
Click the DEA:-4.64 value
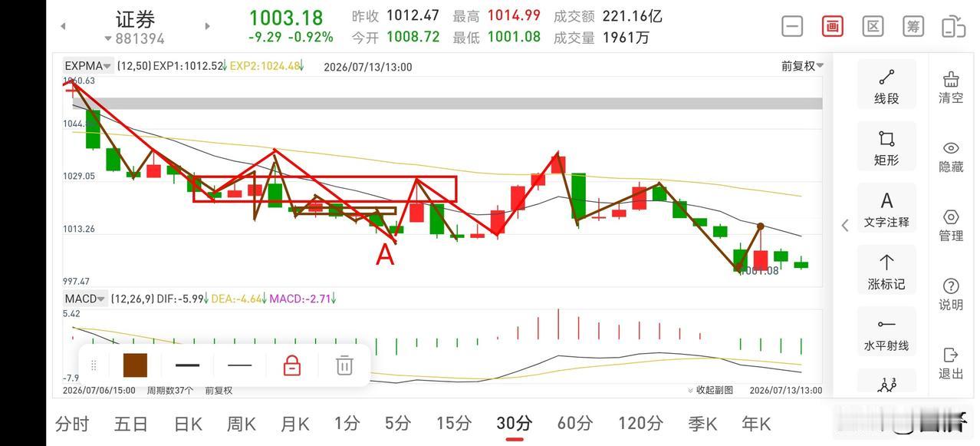237,299
